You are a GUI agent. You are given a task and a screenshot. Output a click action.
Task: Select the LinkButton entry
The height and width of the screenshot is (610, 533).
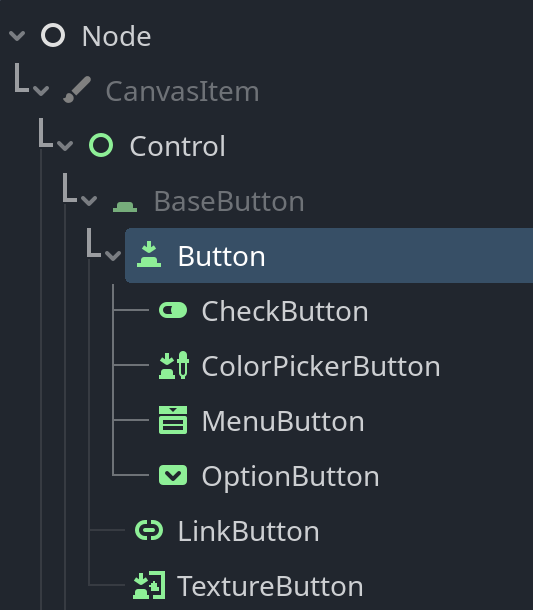pyautogui.click(x=249, y=531)
